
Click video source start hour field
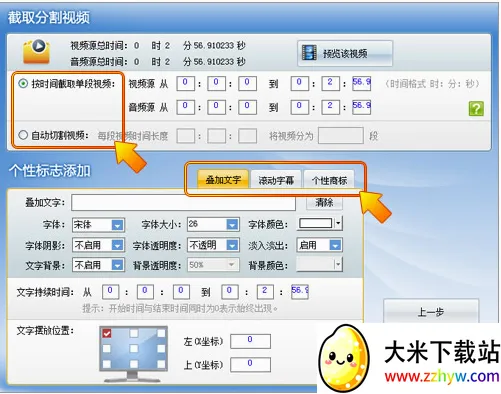pyautogui.click(x=185, y=83)
